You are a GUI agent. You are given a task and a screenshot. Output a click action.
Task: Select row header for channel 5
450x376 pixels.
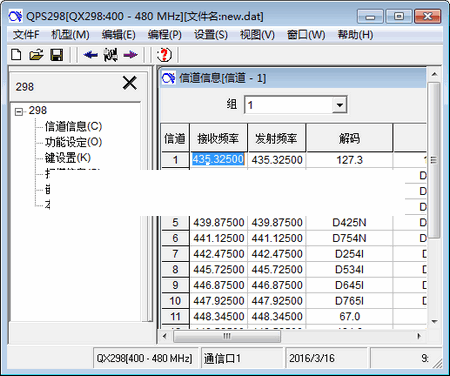coord(175,222)
